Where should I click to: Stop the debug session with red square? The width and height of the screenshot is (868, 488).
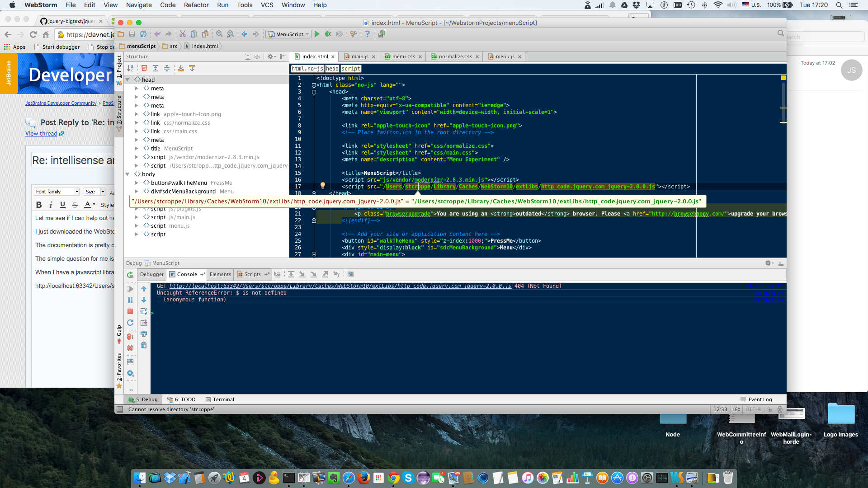coord(130,311)
